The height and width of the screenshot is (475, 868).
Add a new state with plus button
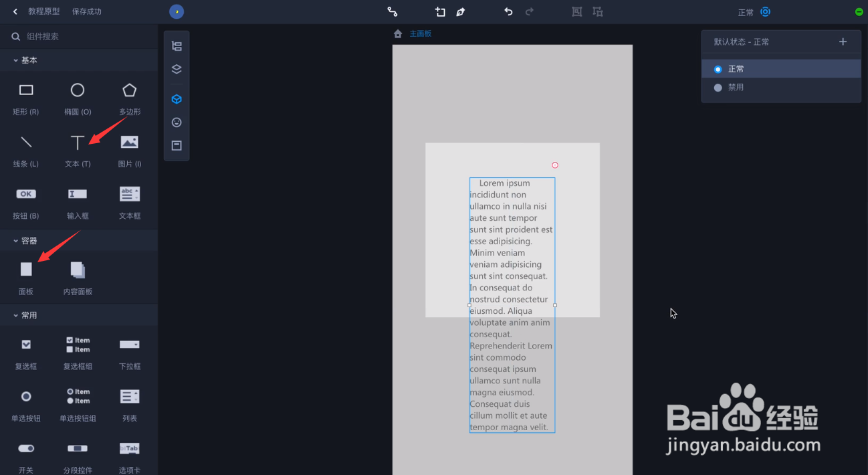[x=843, y=41]
